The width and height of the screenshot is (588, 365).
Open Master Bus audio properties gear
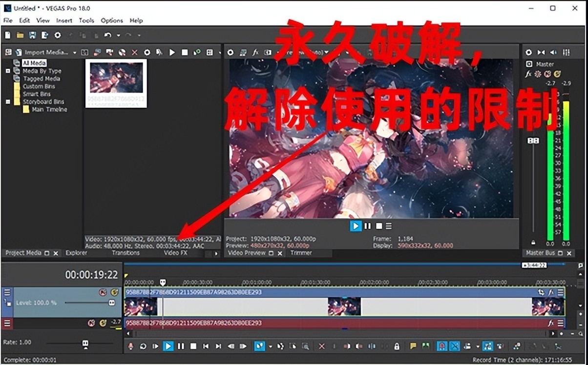pyautogui.click(x=528, y=52)
